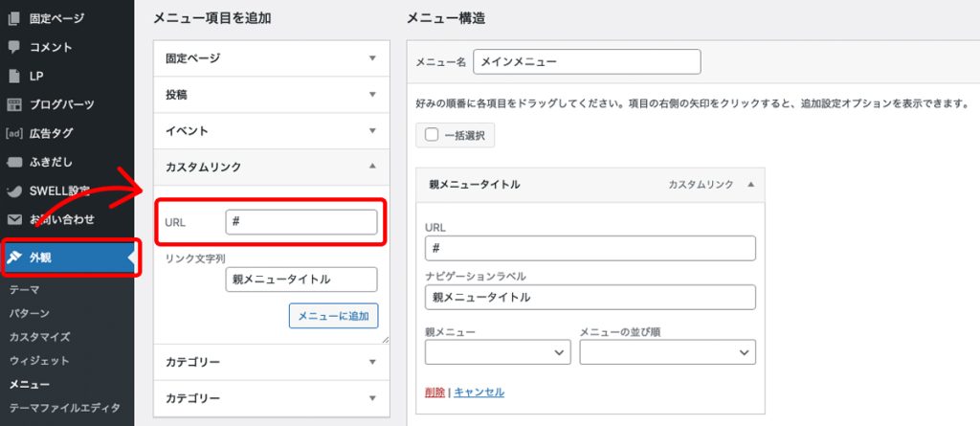Open コメント in admin sidebar
This screenshot has height=426, width=980.
51,47
